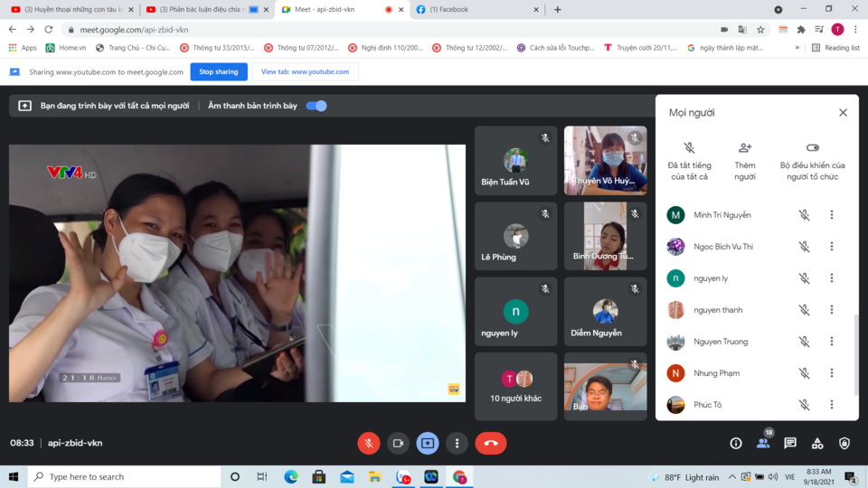Viewport: 868px width, 488px height.
Task: Bookmark this page star icon
Action: [x=760, y=30]
